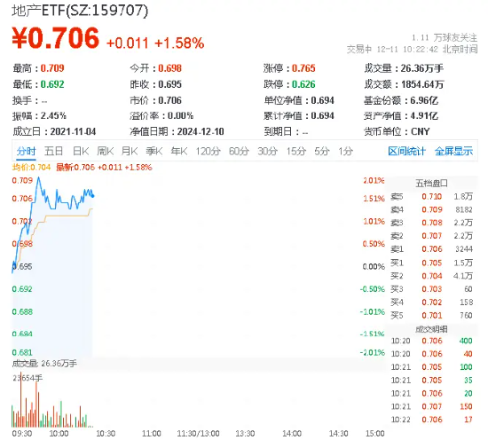The image size is (488, 448).
Task: Select the 买3 row at 0.703
Action: click(432, 289)
